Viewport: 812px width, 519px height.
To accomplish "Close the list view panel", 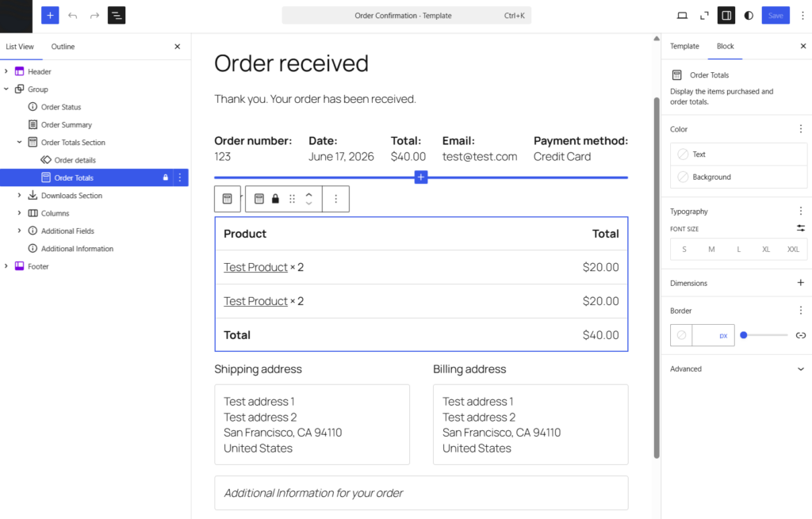I will pos(178,47).
